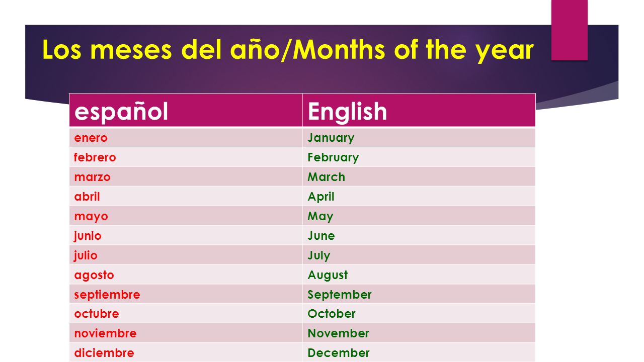Select the 'enero' cell

coord(186,137)
